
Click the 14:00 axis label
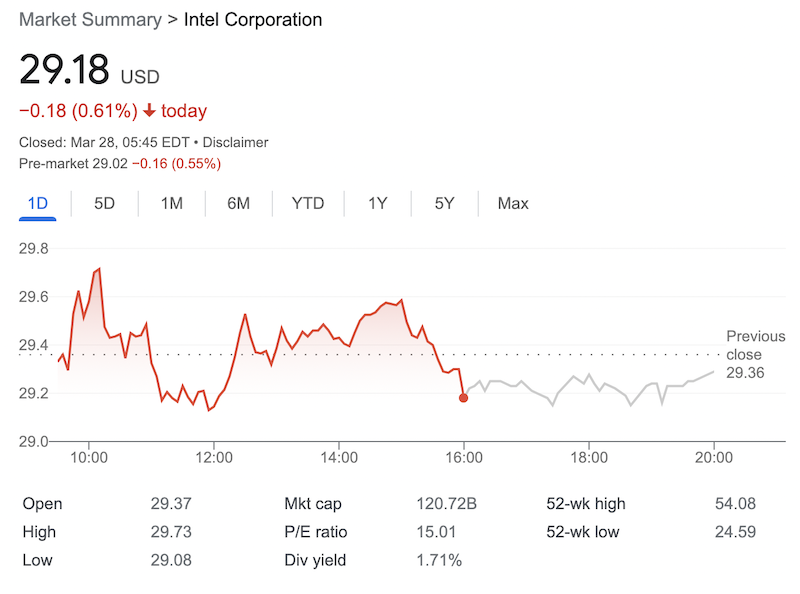click(339, 457)
